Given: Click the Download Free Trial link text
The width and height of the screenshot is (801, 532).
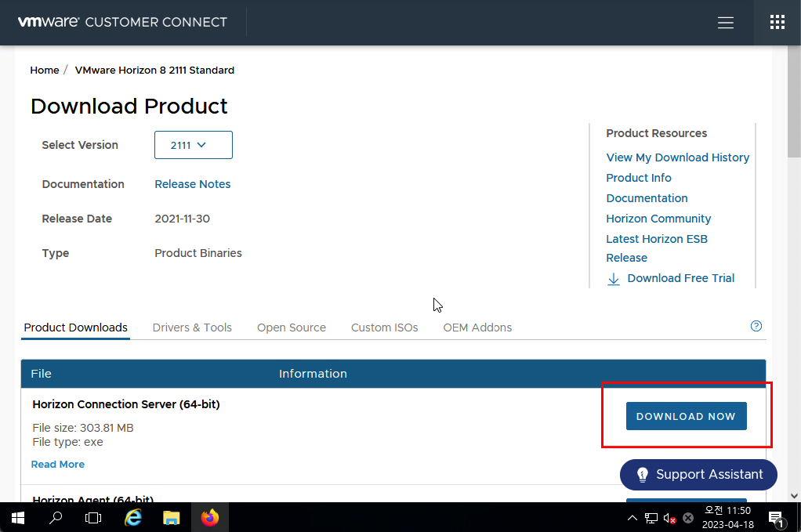Looking at the screenshot, I should [681, 278].
